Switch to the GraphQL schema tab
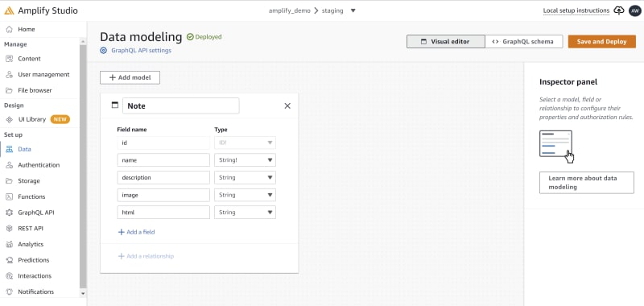The height and width of the screenshot is (306, 644). [x=524, y=42]
